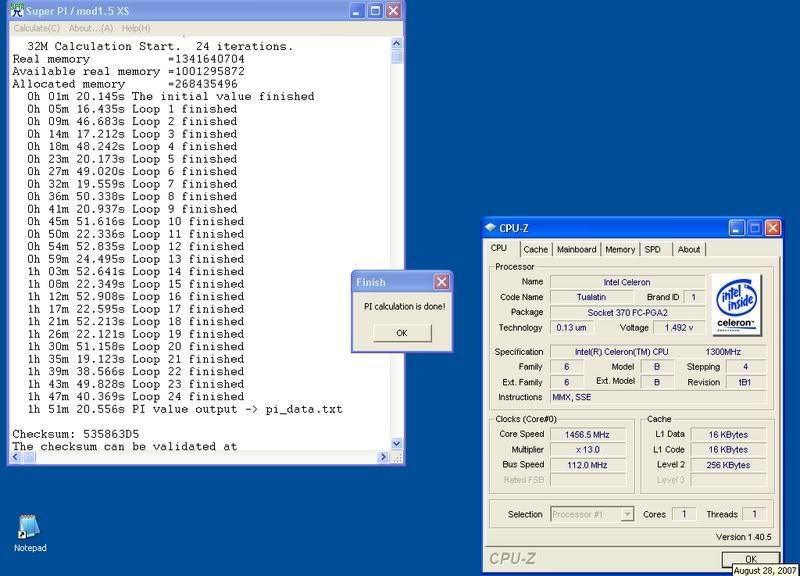This screenshot has height=576, width=800.
Task: Open the Notepad desktop shortcut
Action: tap(30, 534)
